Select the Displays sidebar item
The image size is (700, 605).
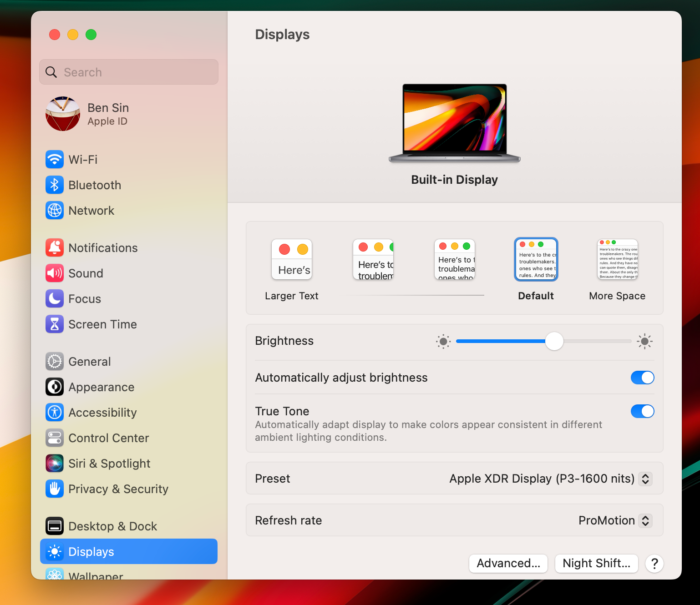click(129, 551)
